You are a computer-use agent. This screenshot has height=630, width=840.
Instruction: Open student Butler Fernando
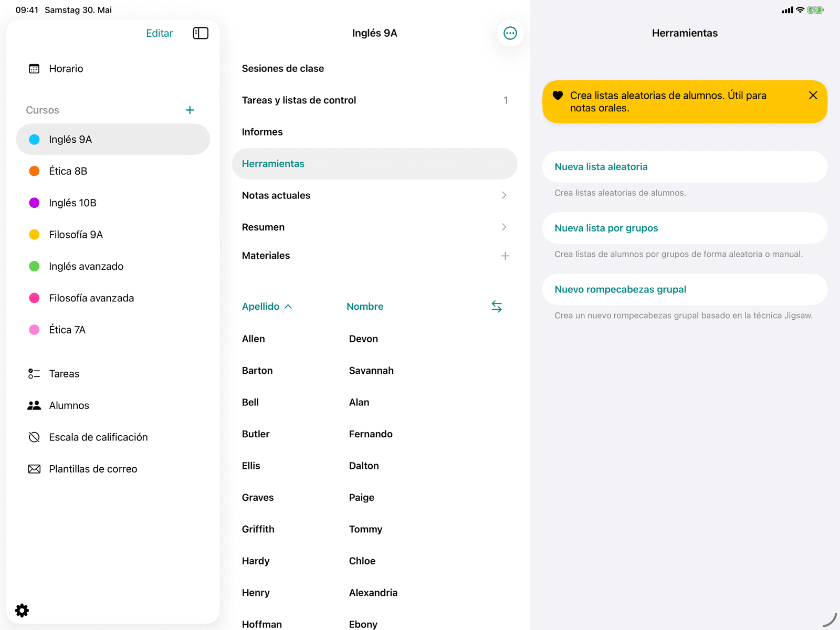[375, 434]
